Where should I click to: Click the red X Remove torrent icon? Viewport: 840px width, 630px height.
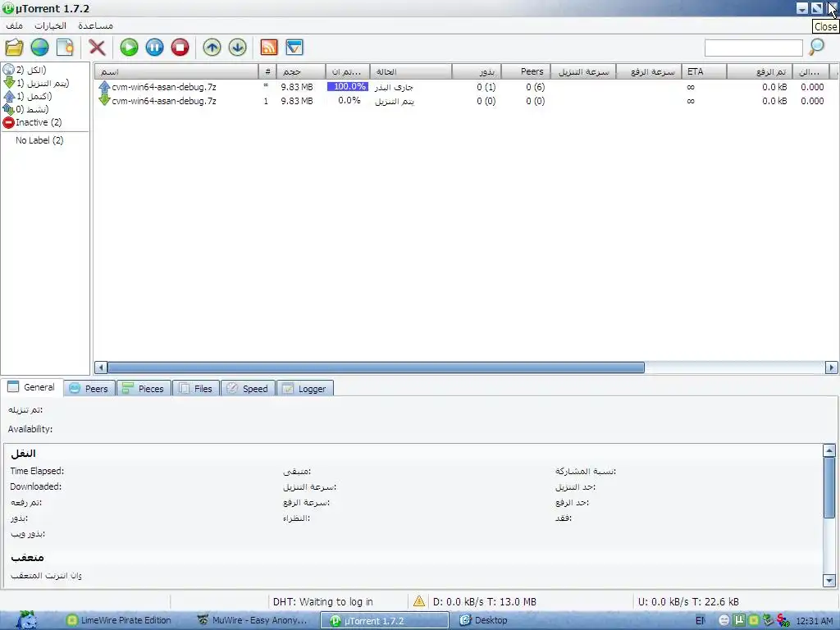click(x=97, y=48)
